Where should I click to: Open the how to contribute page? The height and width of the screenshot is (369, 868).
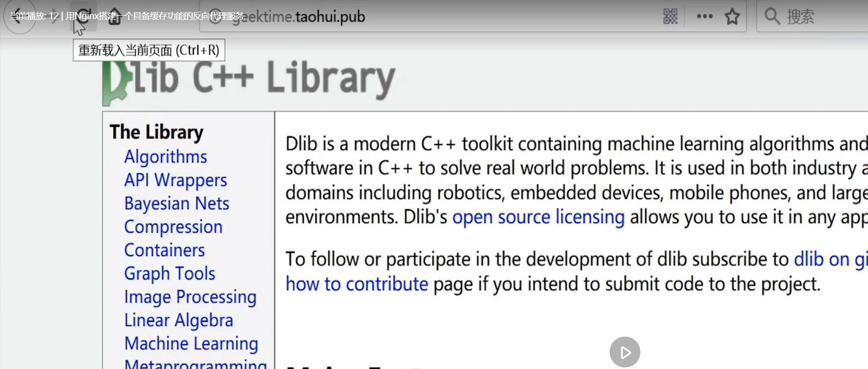[357, 284]
